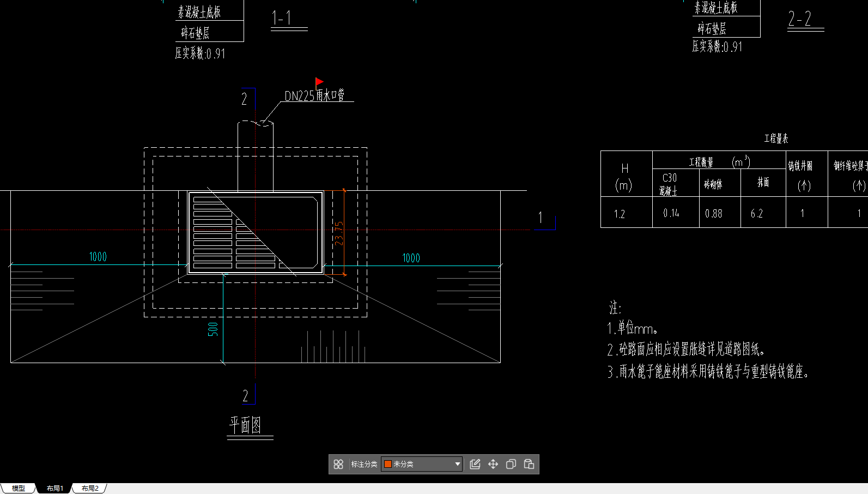Click the 碎石垫层 label under section 1-1

[x=195, y=33]
